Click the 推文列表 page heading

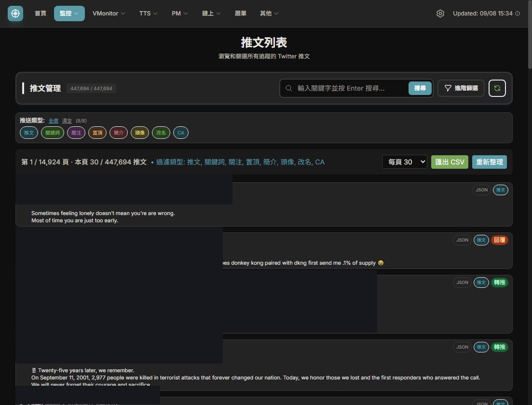point(264,42)
